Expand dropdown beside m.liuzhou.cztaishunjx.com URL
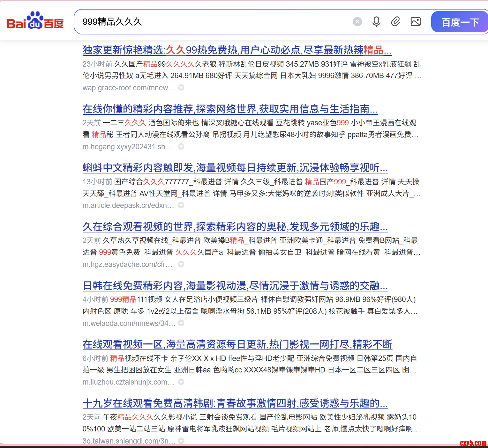The image size is (488, 448). pos(181,382)
